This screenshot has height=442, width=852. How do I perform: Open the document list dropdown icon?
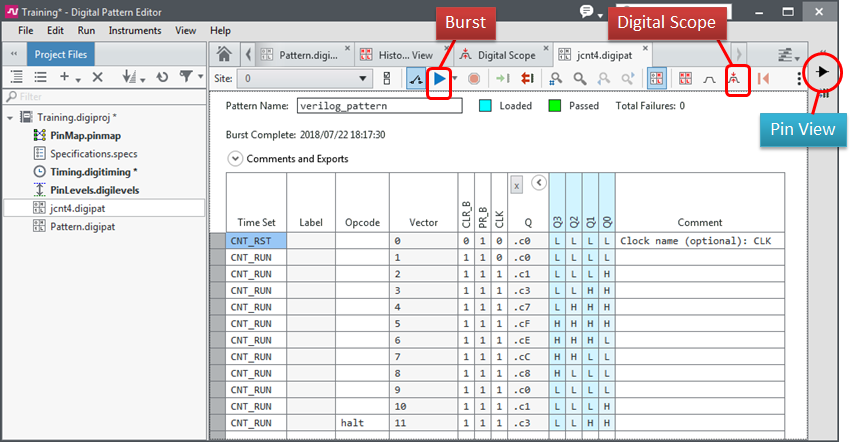tap(788, 54)
